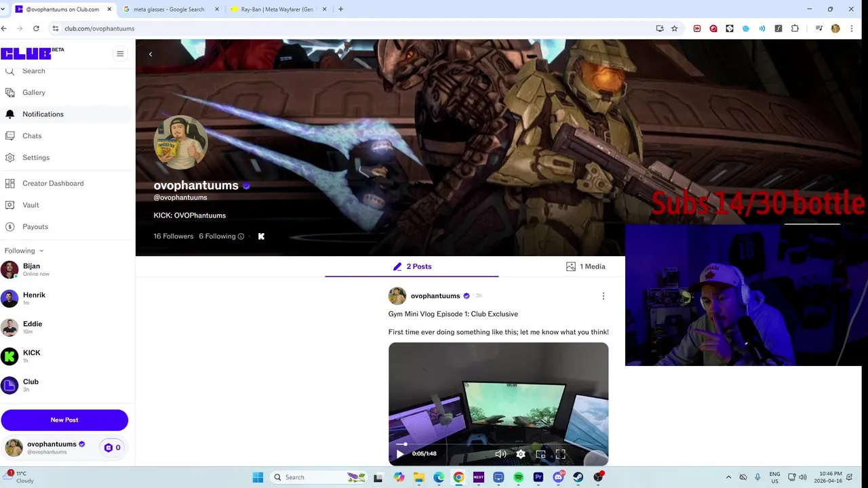
Task: Open the Search page in the sidebar
Action: click(x=33, y=71)
